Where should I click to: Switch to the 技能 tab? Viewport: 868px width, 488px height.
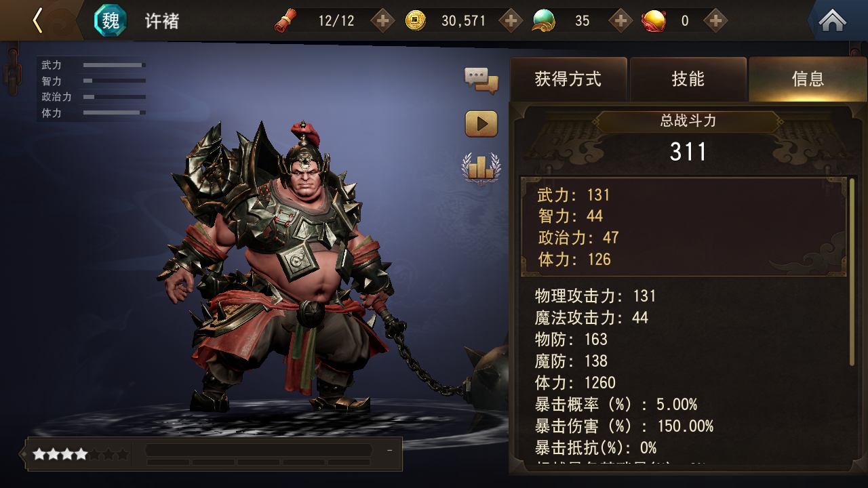[x=688, y=79]
